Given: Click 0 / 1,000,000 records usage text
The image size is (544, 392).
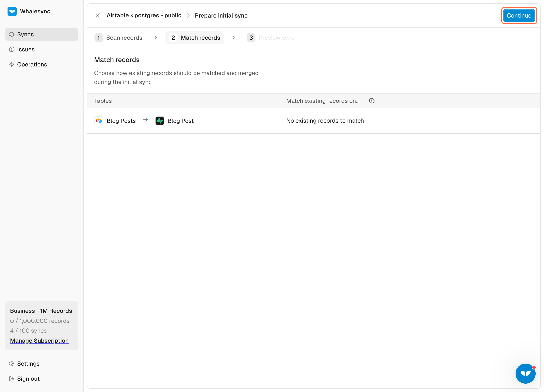Looking at the screenshot, I should 40,321.
